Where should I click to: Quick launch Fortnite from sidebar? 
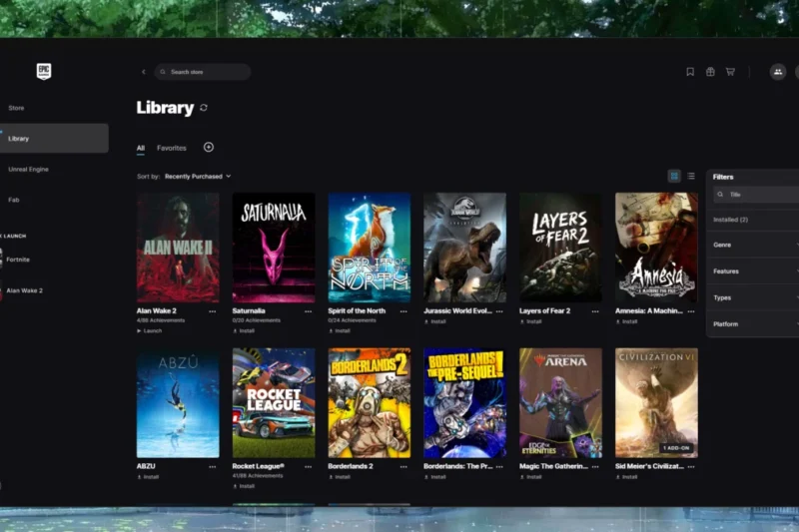tap(18, 260)
